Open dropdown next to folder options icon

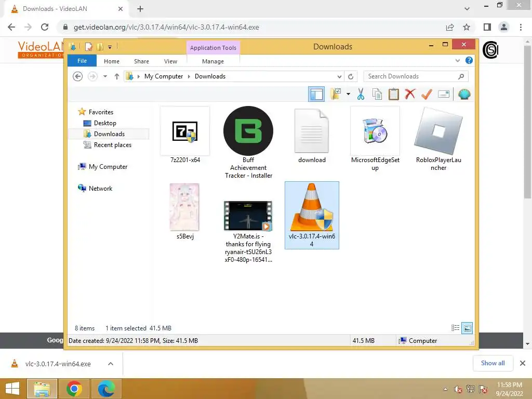(x=348, y=94)
